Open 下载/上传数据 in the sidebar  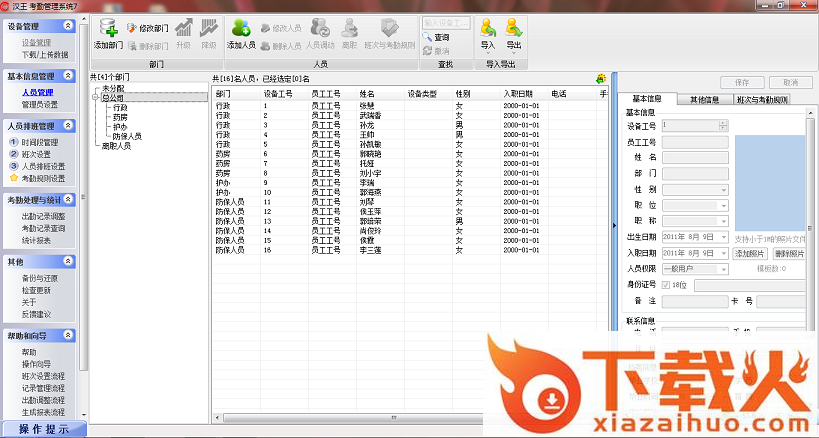click(45, 54)
